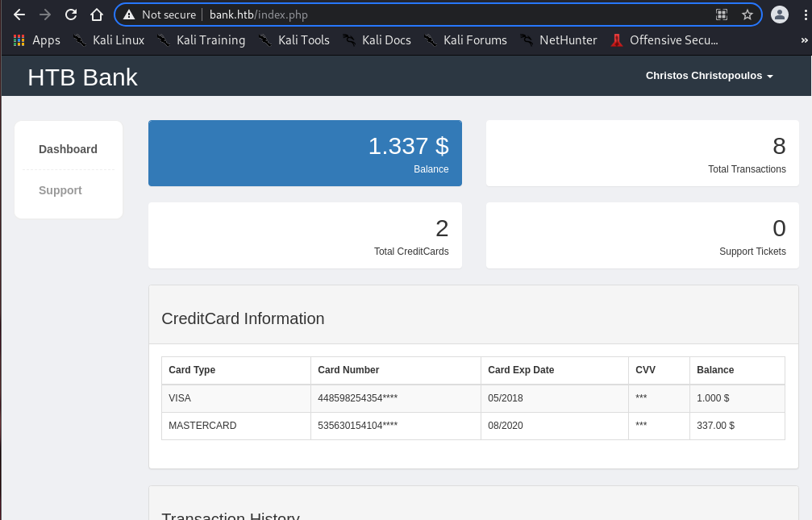Open the Dashboard sidebar item
The width and height of the screenshot is (812, 520).
68,149
